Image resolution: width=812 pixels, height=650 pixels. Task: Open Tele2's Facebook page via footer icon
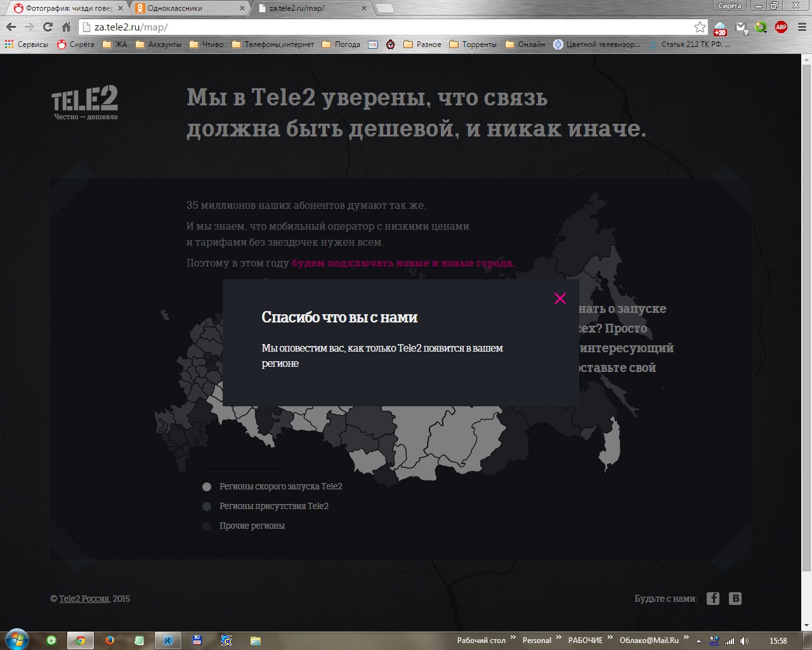click(x=713, y=598)
